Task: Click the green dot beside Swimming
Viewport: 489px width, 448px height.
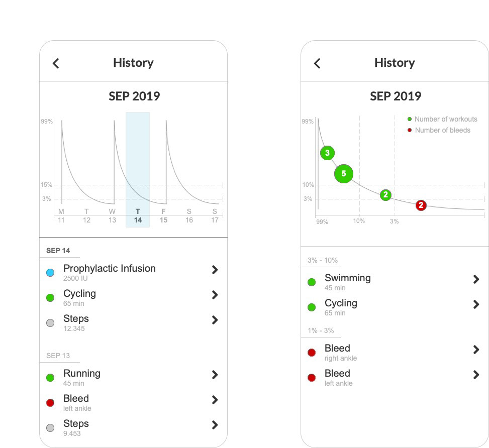Action: click(312, 282)
